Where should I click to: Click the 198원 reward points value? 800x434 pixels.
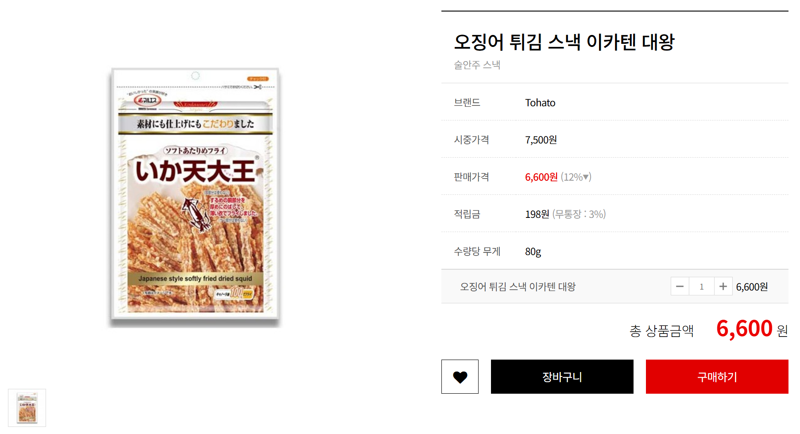[x=537, y=214]
